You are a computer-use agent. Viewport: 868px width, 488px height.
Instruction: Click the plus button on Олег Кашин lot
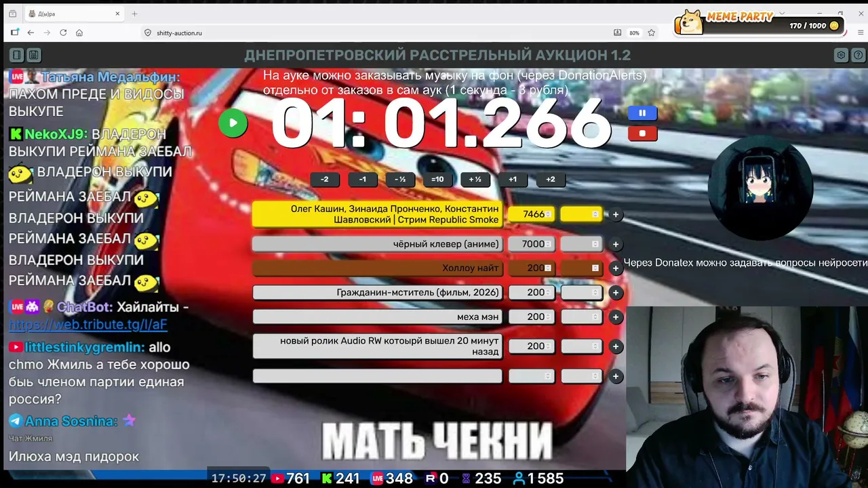tap(616, 215)
